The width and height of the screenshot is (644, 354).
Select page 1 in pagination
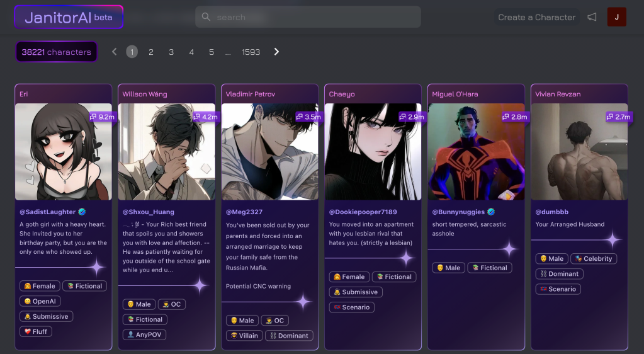click(x=132, y=52)
